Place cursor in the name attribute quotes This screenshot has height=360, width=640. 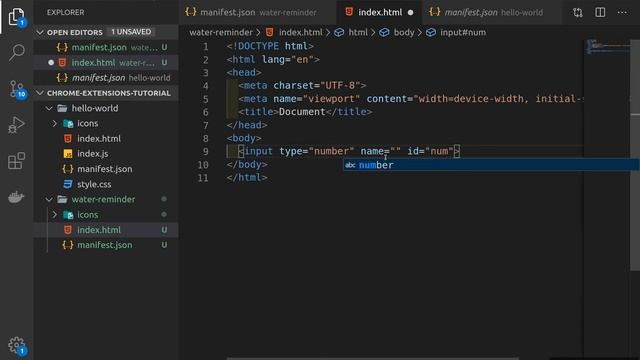[396, 151]
